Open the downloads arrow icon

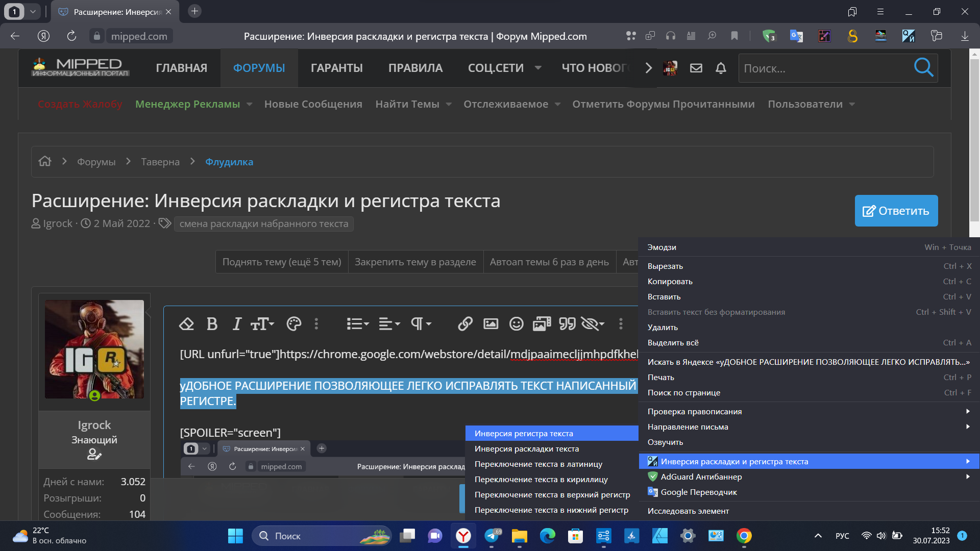tap(965, 36)
